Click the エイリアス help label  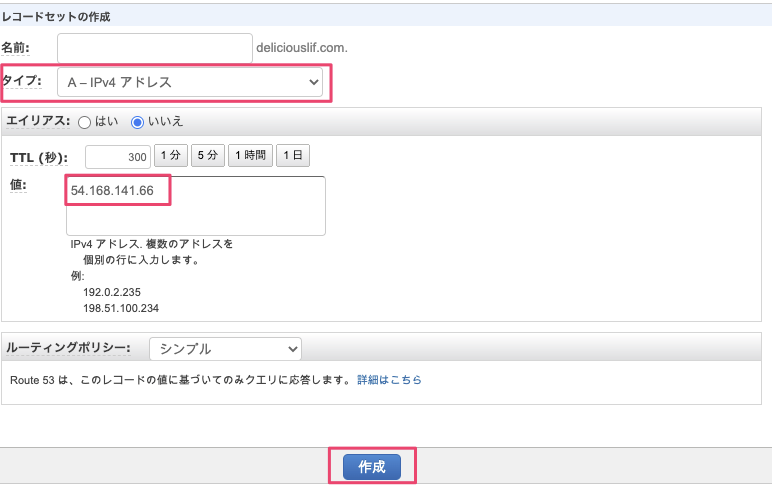point(38,121)
